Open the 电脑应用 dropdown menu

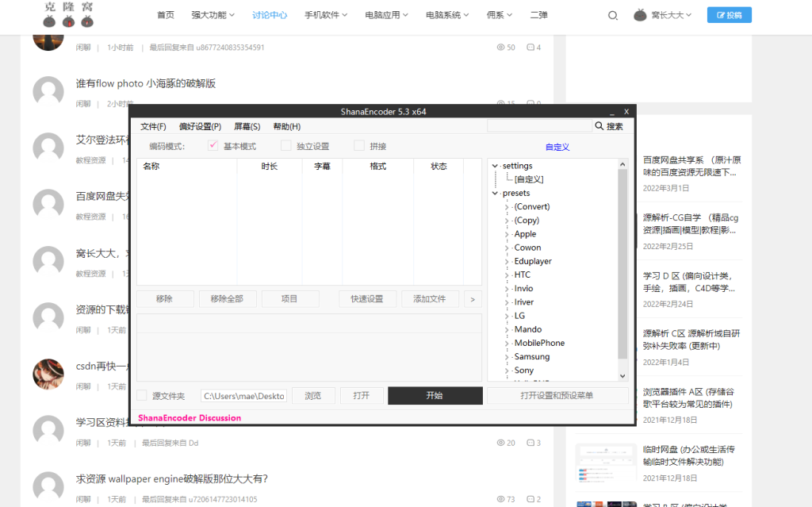(386, 15)
